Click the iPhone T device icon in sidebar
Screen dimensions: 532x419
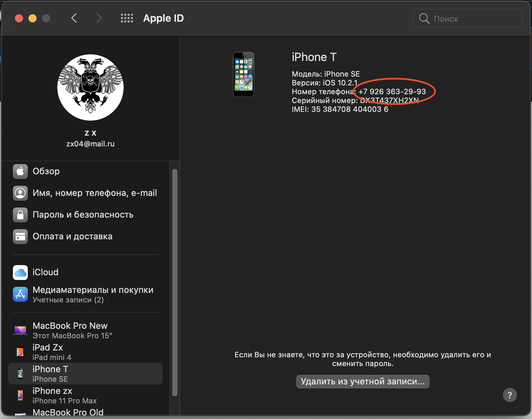pos(20,374)
